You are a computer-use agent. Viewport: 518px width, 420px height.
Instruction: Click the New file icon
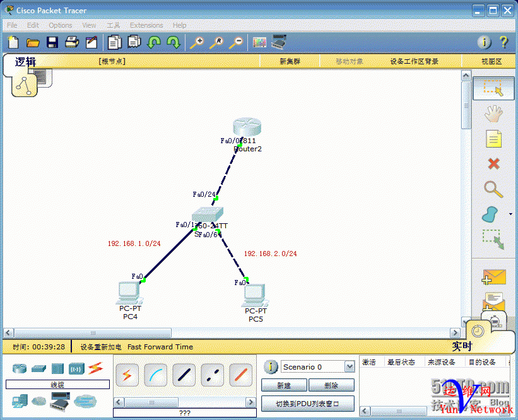(13, 42)
